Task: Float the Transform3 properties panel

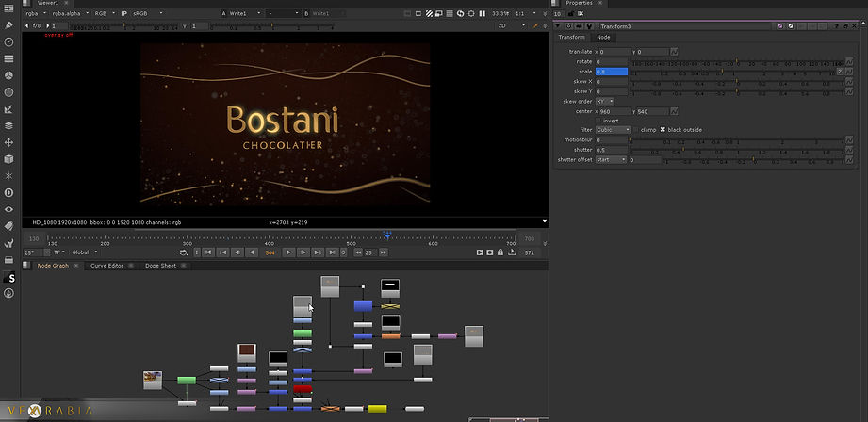Action: 845,26
